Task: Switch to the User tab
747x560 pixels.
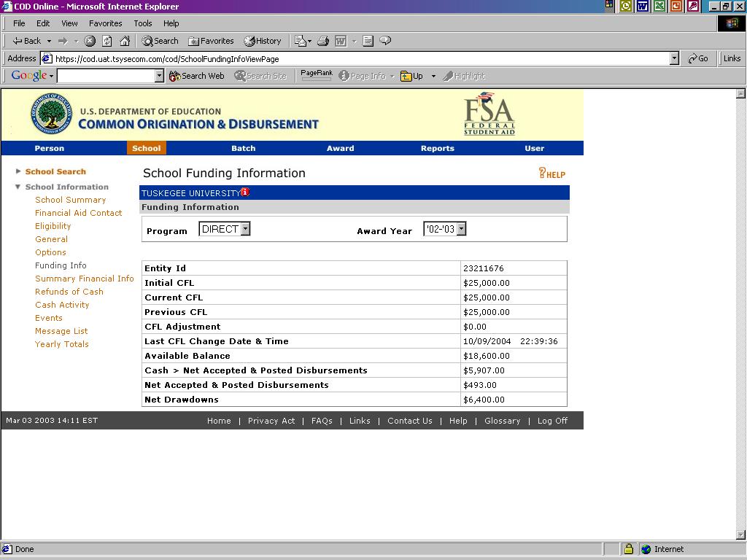Action: click(x=535, y=148)
